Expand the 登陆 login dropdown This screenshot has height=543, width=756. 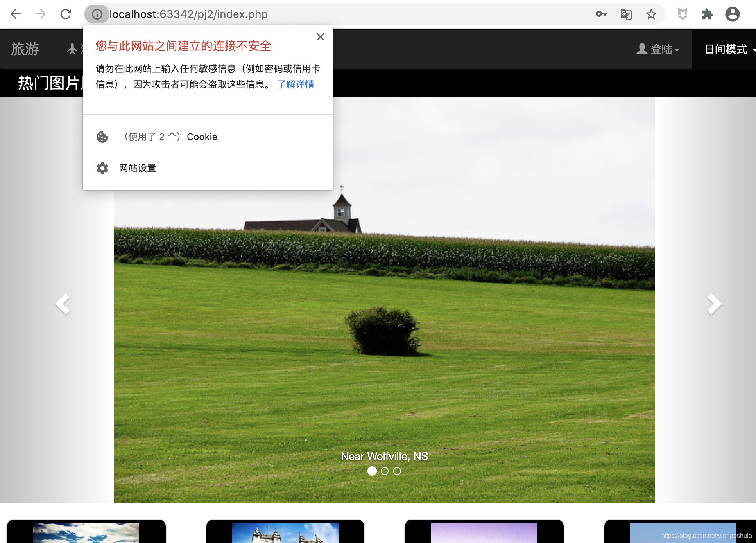tap(658, 49)
